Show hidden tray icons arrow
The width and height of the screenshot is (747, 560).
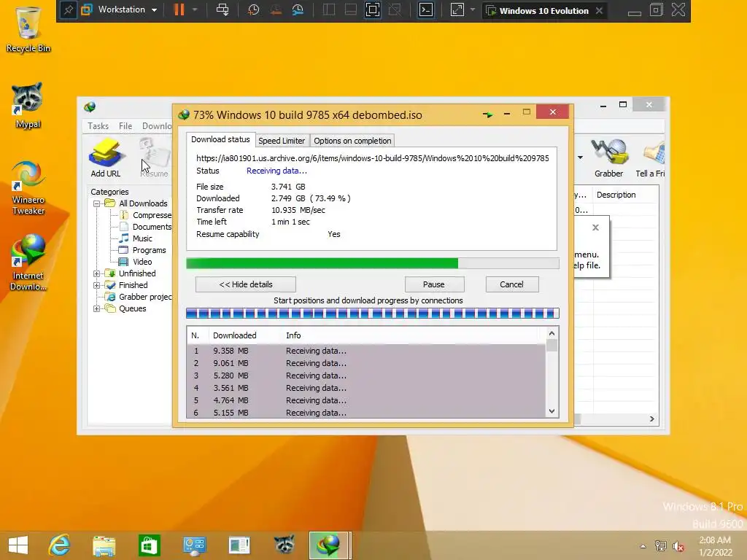[643, 546]
